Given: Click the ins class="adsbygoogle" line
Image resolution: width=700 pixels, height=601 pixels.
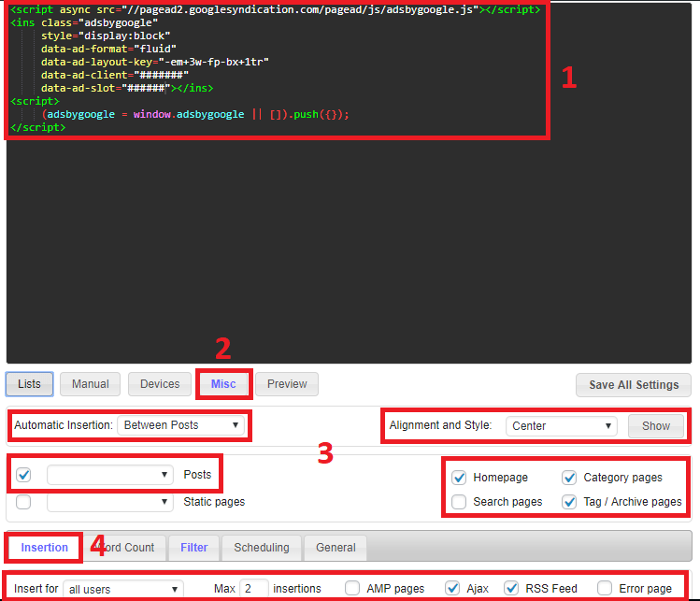Looking at the screenshot, I should 84,22.
